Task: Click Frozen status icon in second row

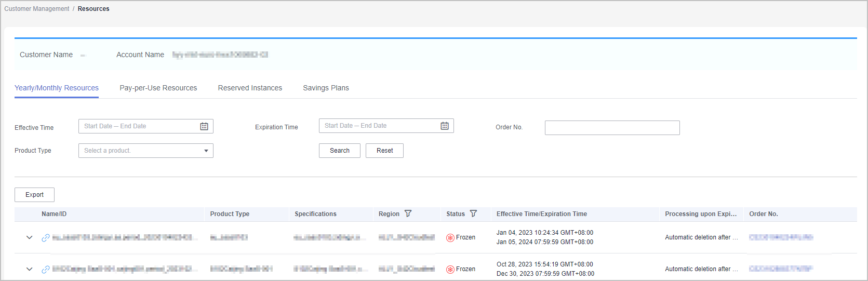Action: 450,270
